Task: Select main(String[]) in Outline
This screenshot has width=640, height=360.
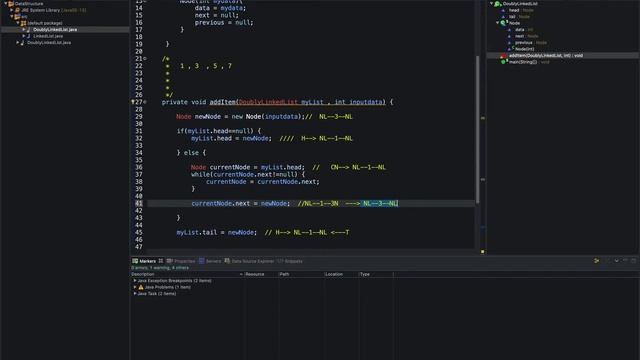Action: click(529, 62)
